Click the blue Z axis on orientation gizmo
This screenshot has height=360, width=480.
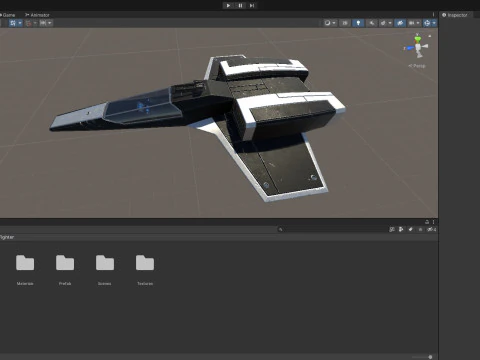pos(410,48)
